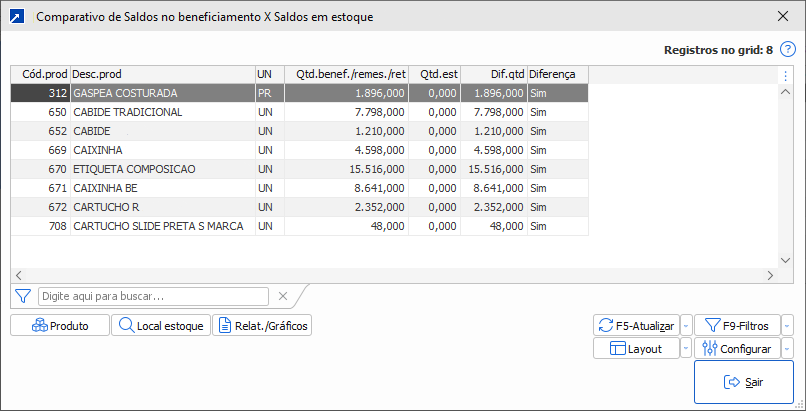Open Produto button with boxes icon

(60, 325)
